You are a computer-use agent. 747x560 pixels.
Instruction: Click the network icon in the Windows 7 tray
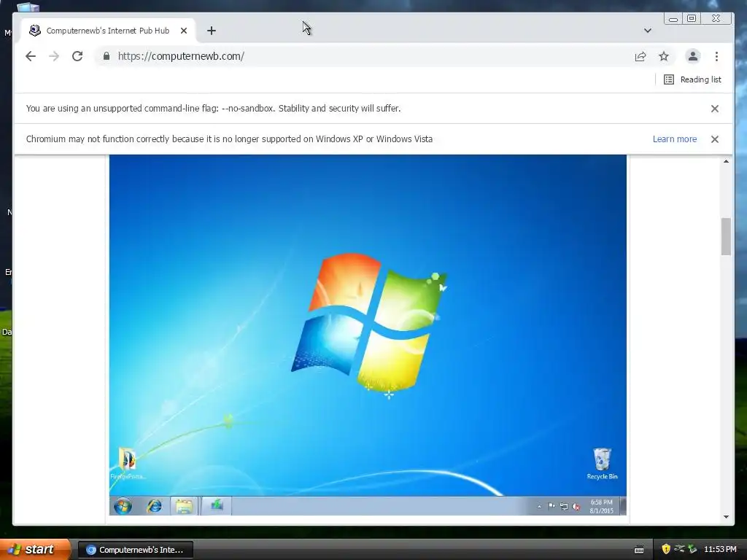click(x=564, y=506)
